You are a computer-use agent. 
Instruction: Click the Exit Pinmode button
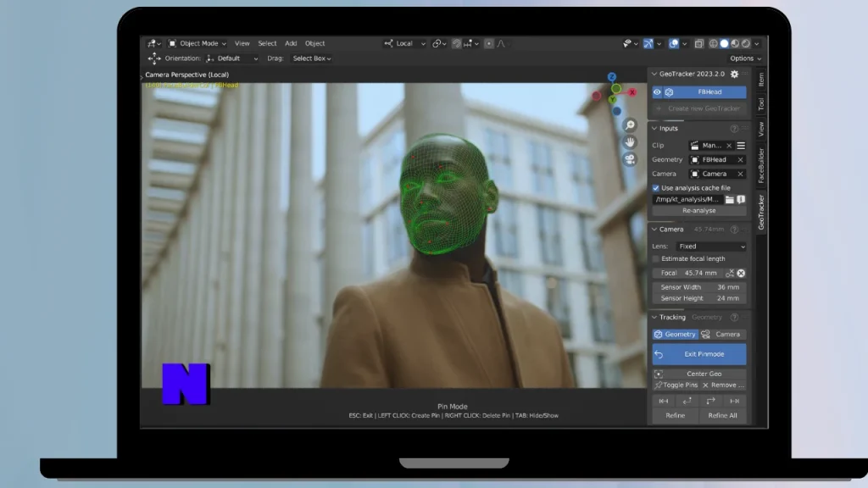click(699, 354)
